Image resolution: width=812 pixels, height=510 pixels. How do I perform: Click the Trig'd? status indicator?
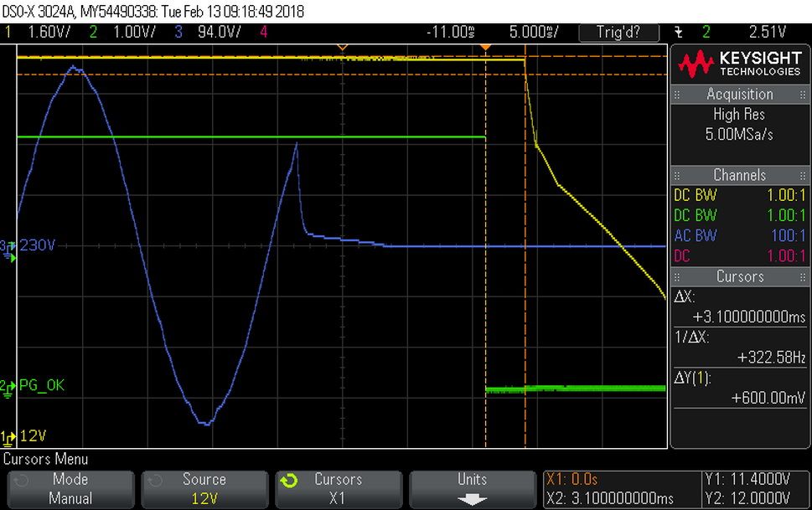(618, 33)
